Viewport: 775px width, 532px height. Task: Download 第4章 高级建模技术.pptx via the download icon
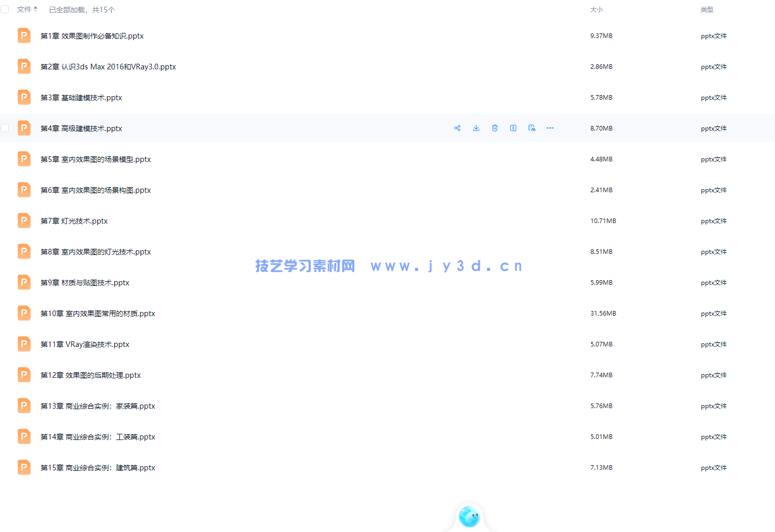pyautogui.click(x=476, y=128)
